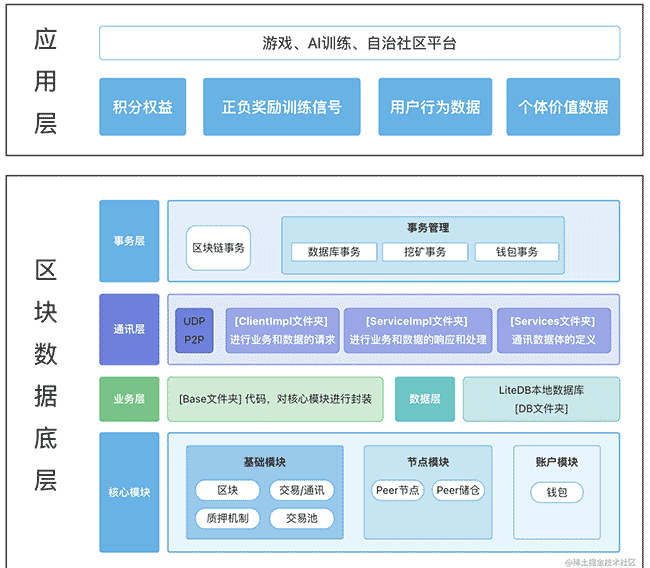The height and width of the screenshot is (568, 650).
Task: Select the 挖矿事务 box
Action: 425,252
